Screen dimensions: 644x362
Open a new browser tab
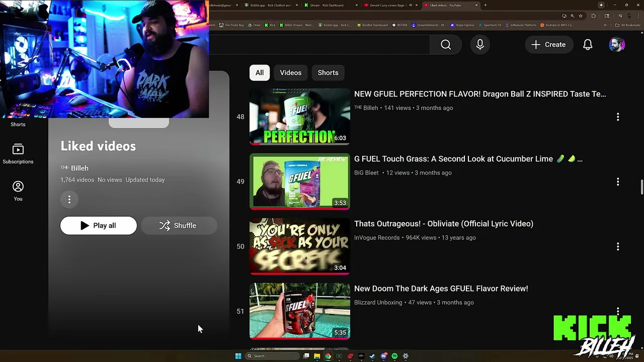click(485, 5)
